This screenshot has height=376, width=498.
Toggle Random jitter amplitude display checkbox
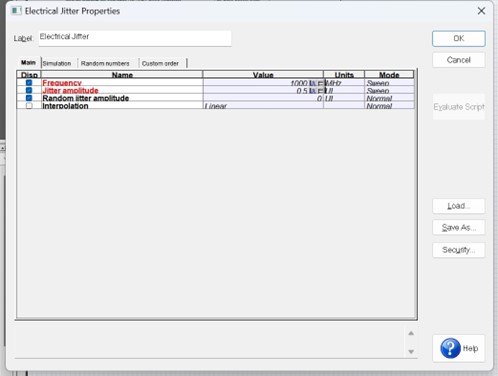click(x=29, y=98)
